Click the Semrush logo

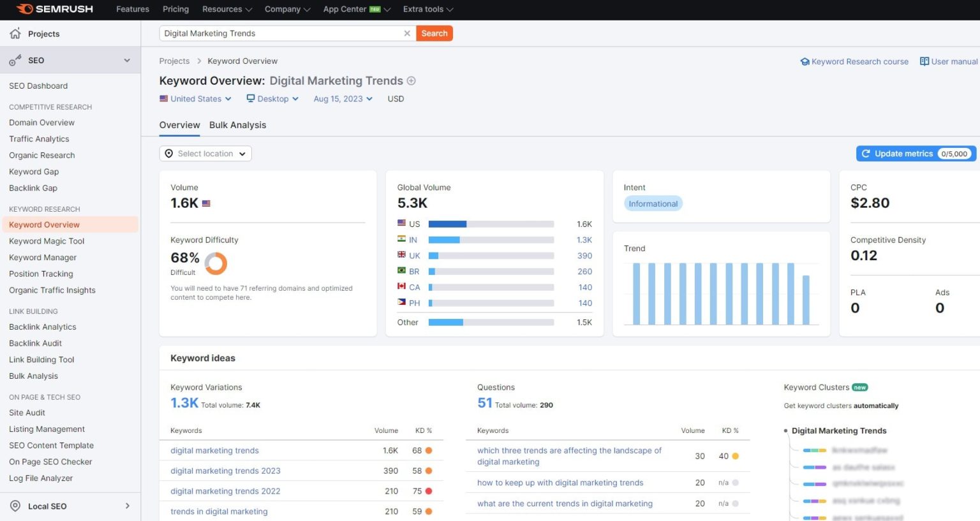pos(55,9)
